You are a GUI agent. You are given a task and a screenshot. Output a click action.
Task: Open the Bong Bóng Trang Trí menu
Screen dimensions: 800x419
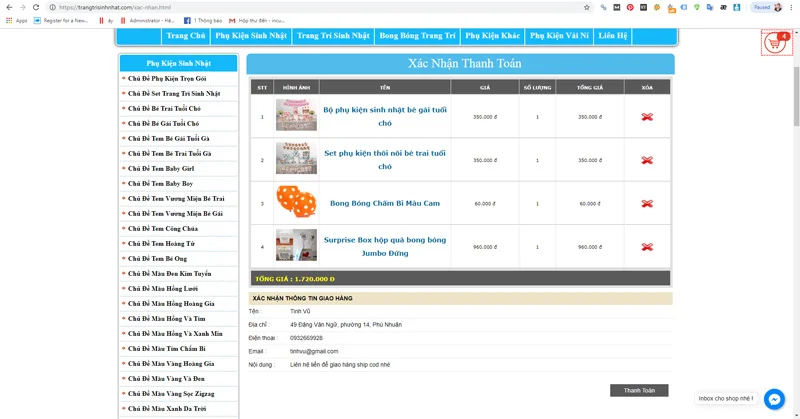[x=417, y=36]
